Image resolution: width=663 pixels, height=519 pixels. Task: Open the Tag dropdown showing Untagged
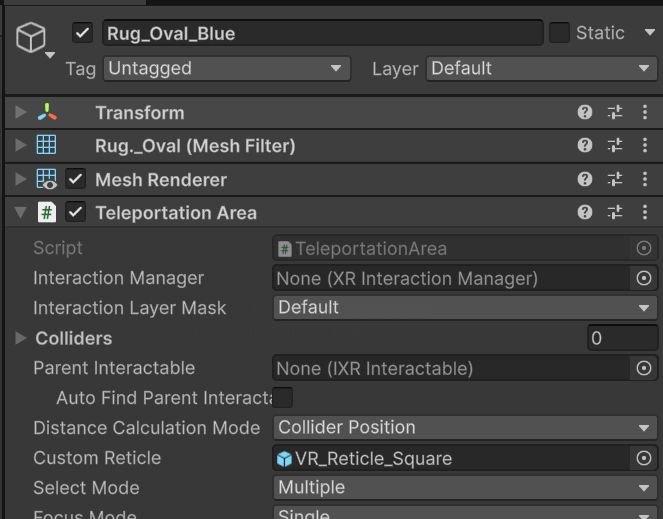pyautogui.click(x=226, y=69)
